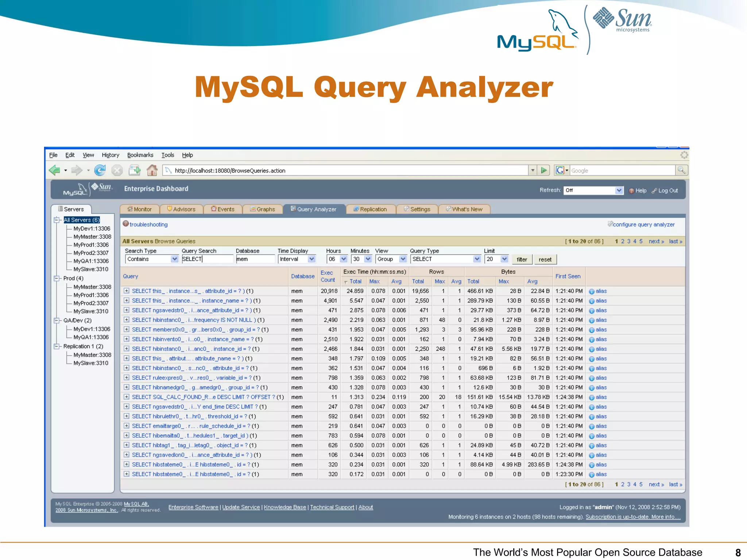The width and height of the screenshot is (747, 560).
Task: Click the reset button
Action: [x=545, y=259]
